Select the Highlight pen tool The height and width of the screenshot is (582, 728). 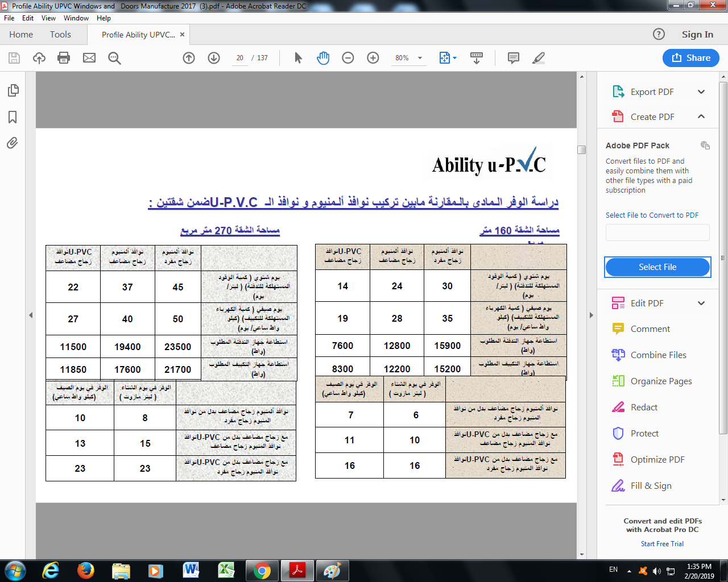[538, 58]
